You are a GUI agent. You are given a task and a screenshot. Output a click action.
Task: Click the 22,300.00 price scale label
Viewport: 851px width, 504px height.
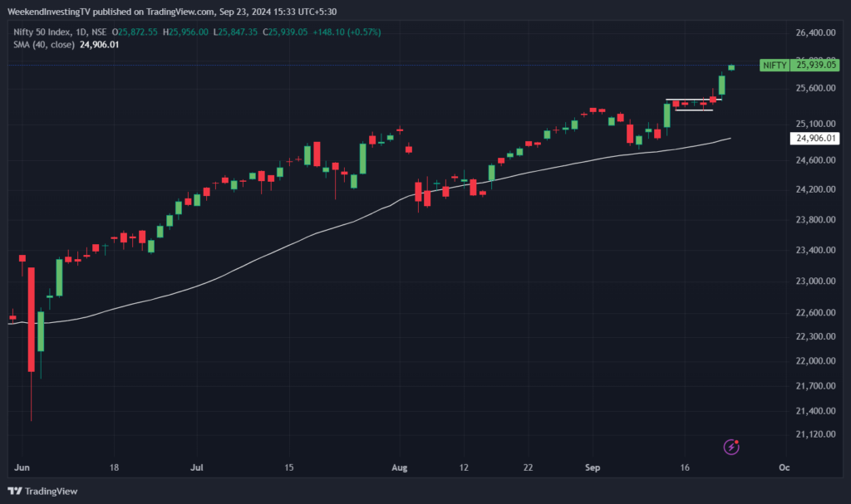click(x=815, y=336)
